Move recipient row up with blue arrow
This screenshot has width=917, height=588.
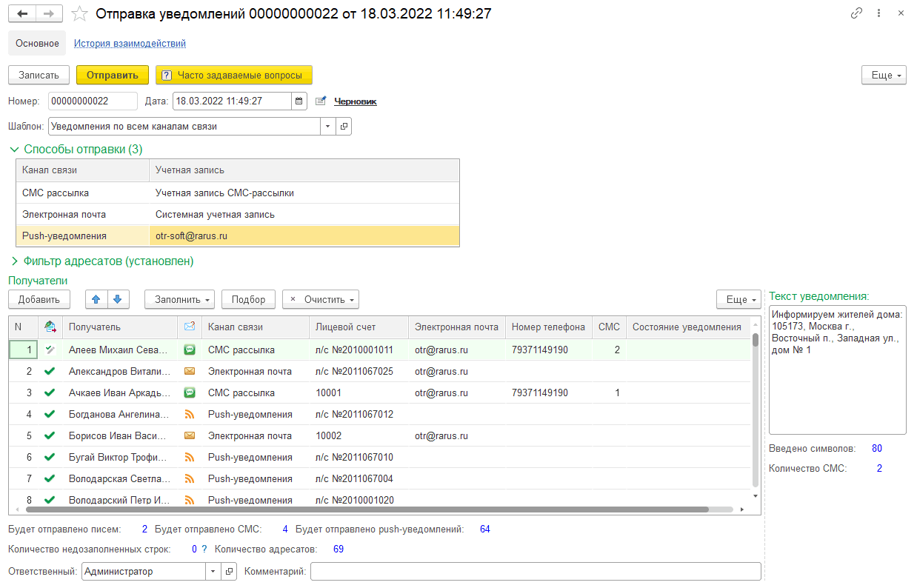96,299
